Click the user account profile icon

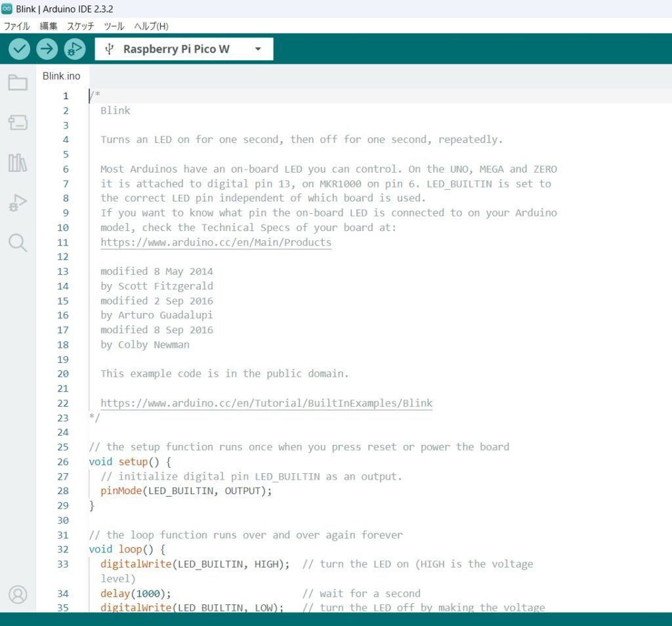(x=18, y=595)
